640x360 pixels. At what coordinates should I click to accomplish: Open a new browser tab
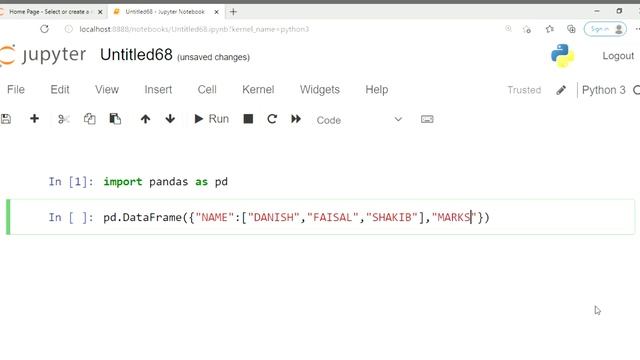[x=233, y=12]
